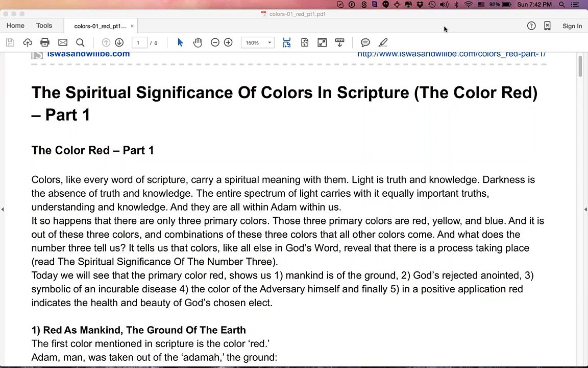This screenshot has width=588, height=368.
Task: Open the volume control icon
Action: tap(444, 5)
